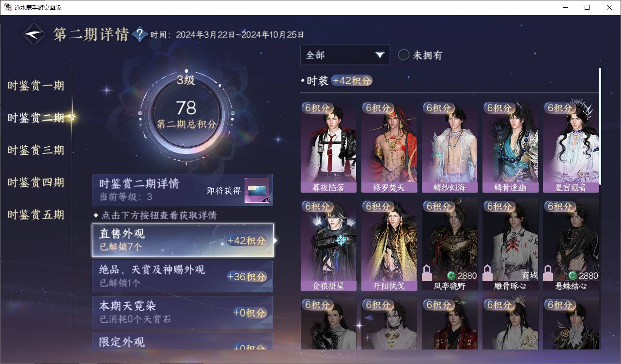Expand the 直售外观 entry arrow
This screenshot has width=621, height=364.
(276, 240)
